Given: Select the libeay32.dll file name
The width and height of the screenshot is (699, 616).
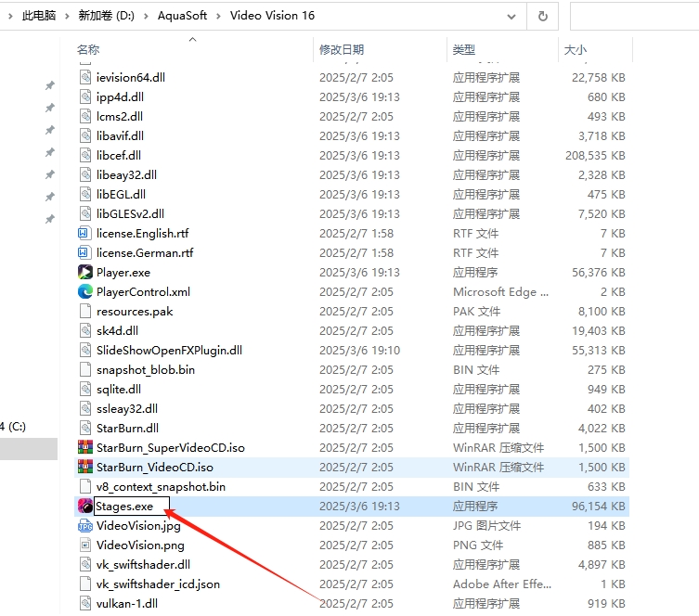Looking at the screenshot, I should point(126,175).
